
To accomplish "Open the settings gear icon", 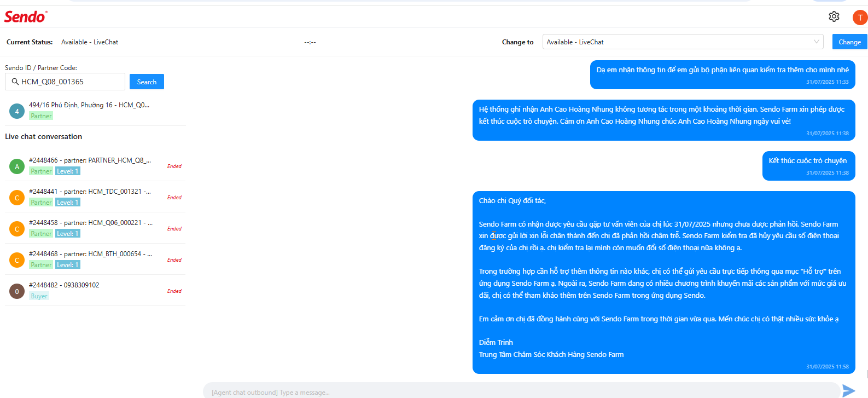I will pyautogui.click(x=834, y=16).
